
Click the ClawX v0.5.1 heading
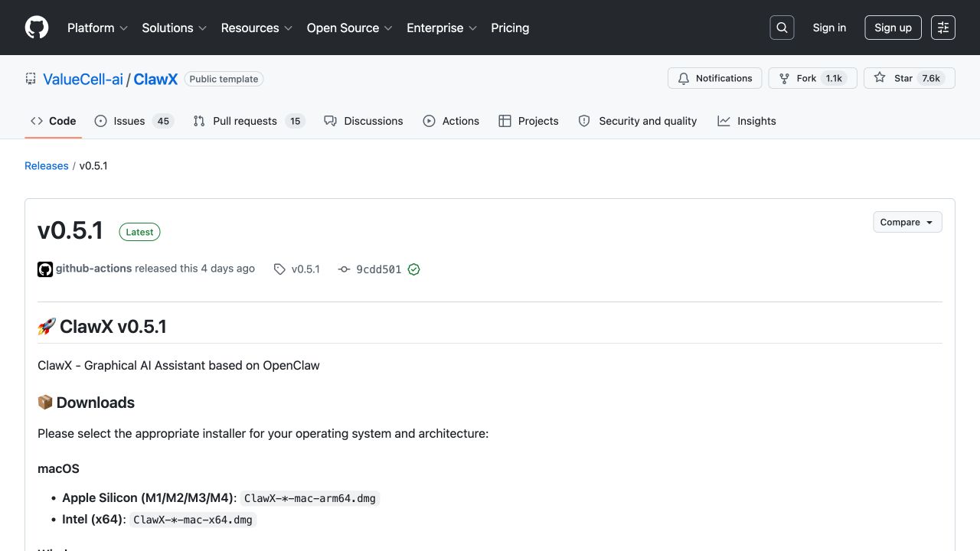(x=102, y=327)
